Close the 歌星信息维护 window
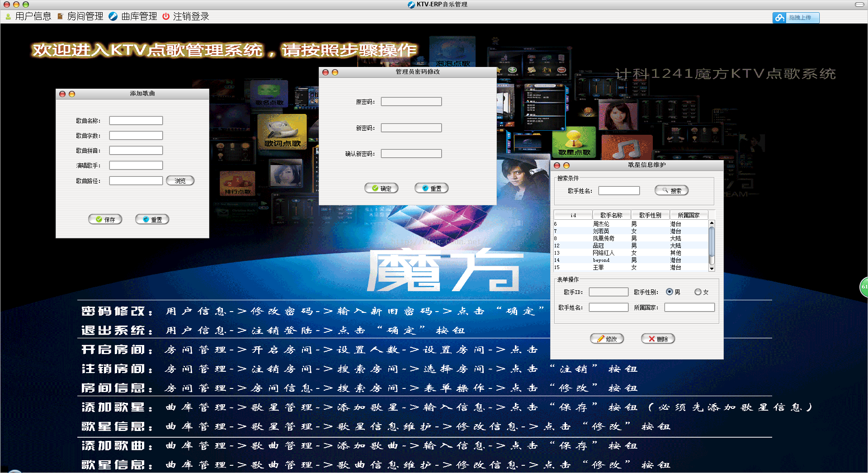The height and width of the screenshot is (473, 868). 557,166
